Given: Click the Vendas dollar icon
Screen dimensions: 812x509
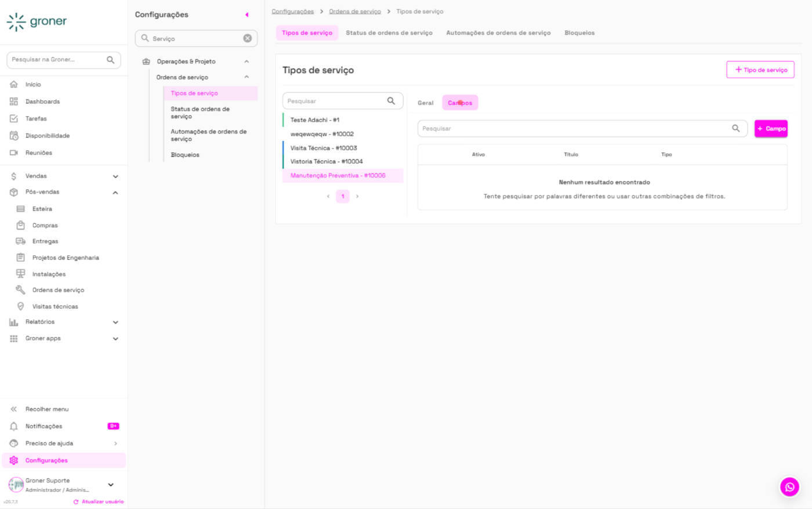Looking at the screenshot, I should (14, 176).
